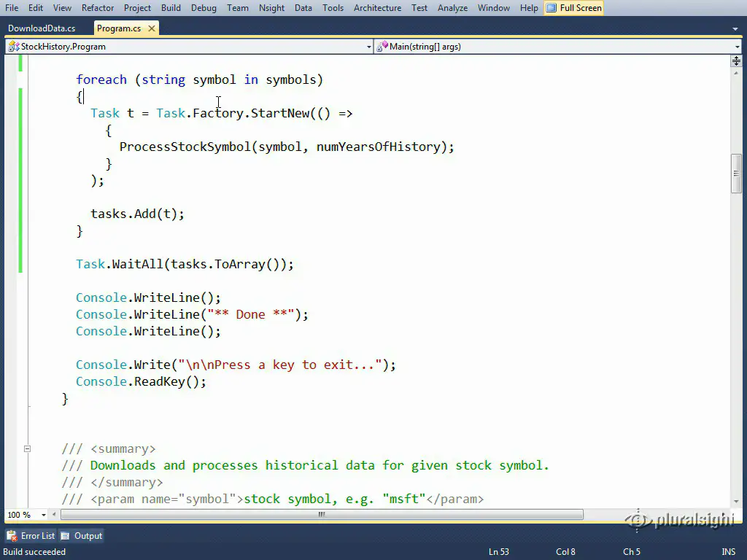Open the Team menu
The height and width of the screenshot is (560, 747).
(237, 8)
